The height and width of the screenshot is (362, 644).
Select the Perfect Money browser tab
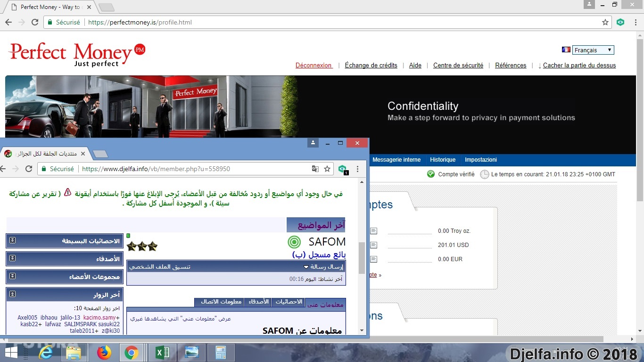[50, 7]
